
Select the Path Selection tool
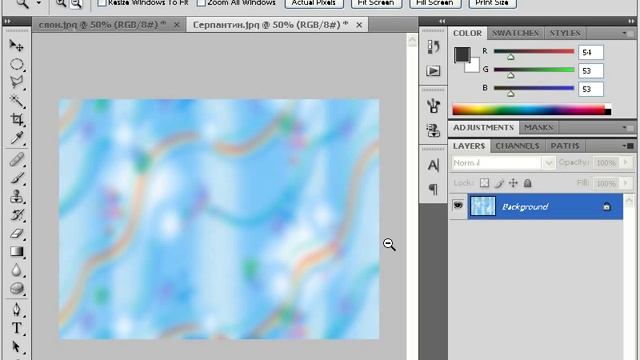pyautogui.click(x=16, y=347)
